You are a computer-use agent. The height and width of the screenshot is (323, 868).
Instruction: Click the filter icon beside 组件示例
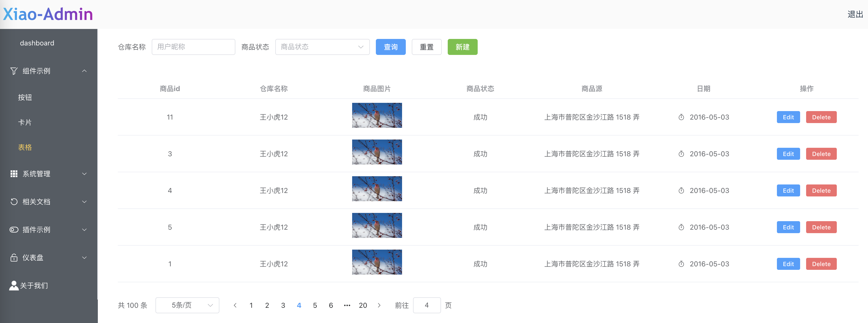pos(13,71)
